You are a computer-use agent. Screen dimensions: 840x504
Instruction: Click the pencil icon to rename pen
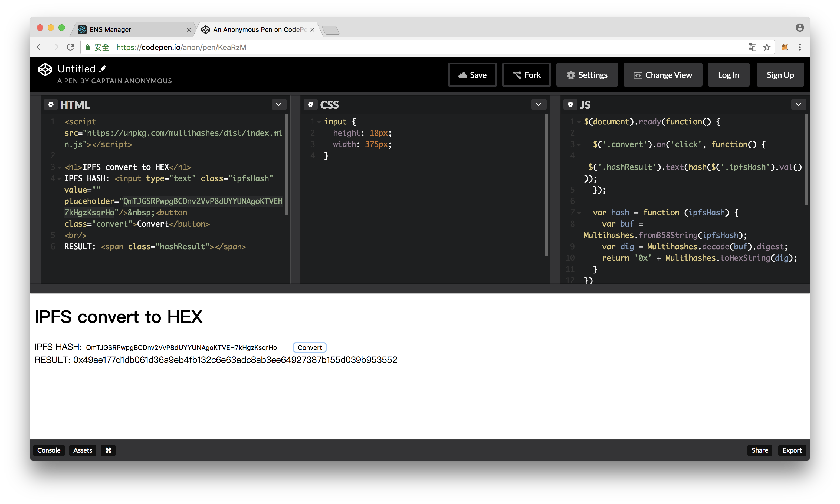click(103, 69)
